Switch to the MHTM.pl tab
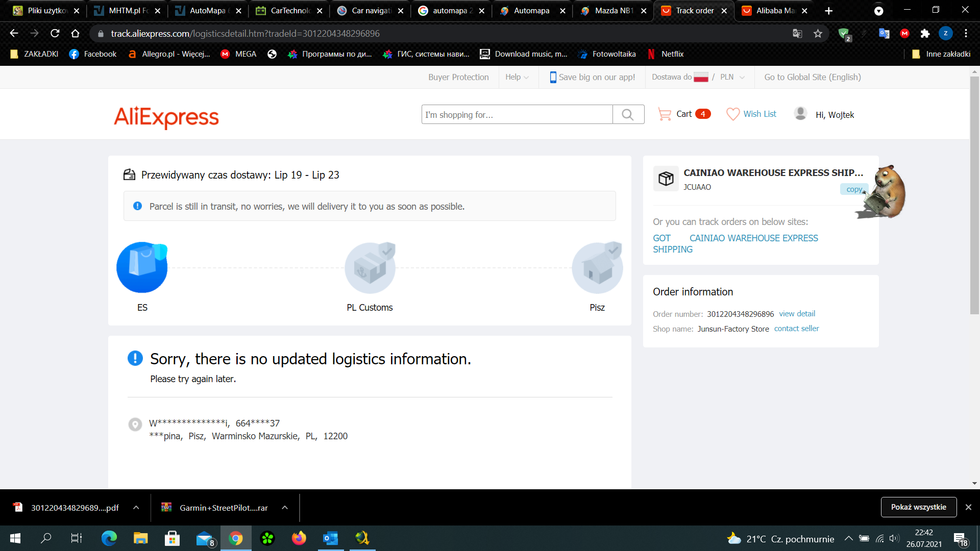The height and width of the screenshot is (551, 980). (128, 11)
